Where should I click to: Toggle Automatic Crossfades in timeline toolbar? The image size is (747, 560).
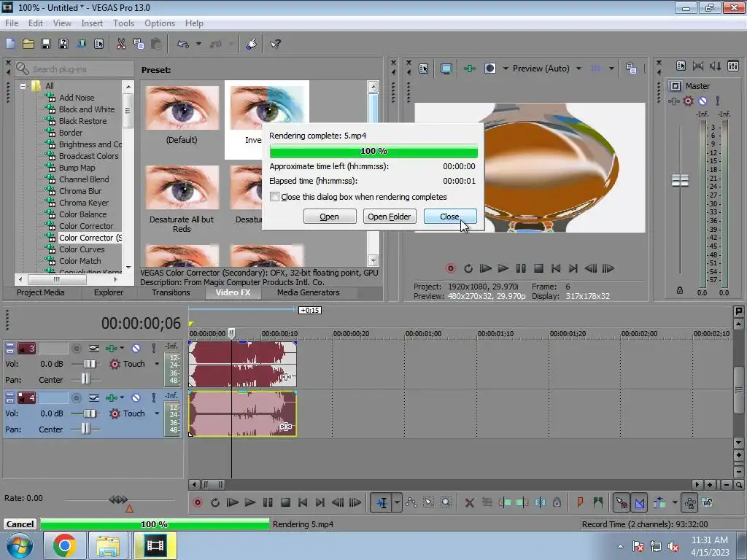tap(640, 502)
